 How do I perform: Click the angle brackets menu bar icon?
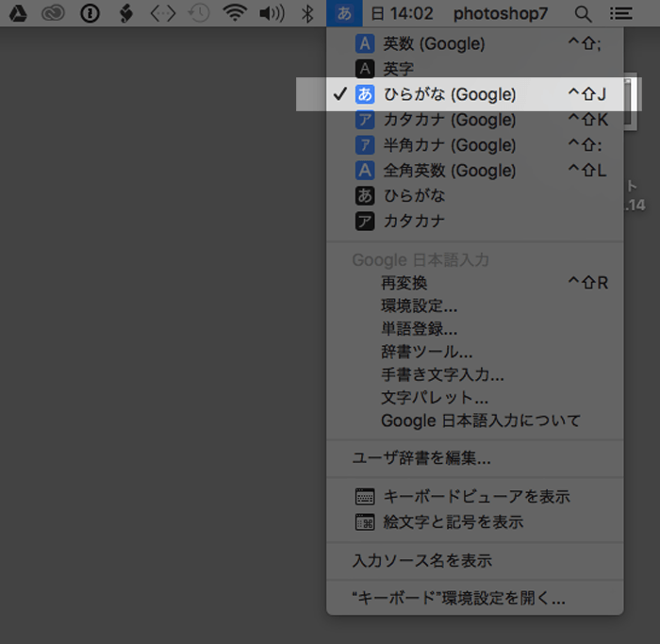pos(162,13)
